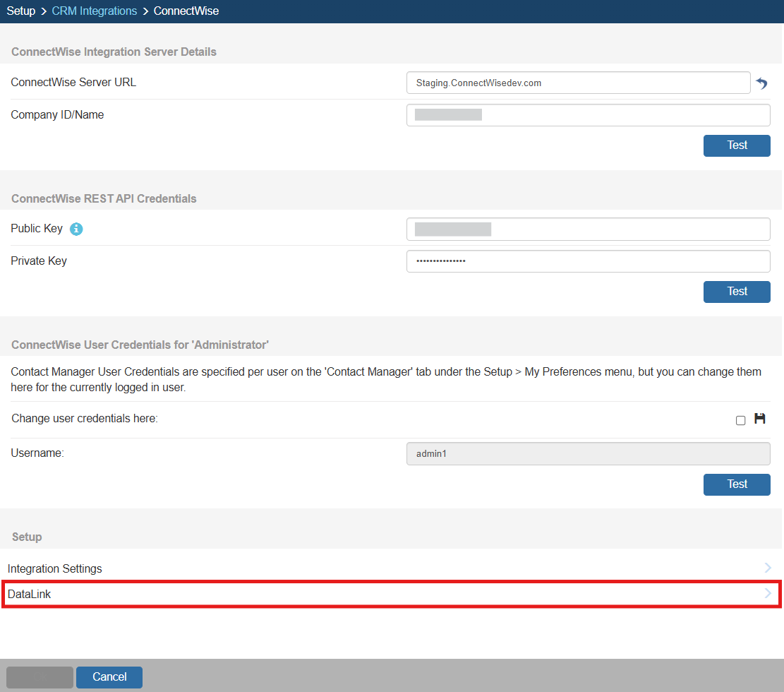Click the Username field showing admin1
The height and width of the screenshot is (692, 784).
click(588, 453)
